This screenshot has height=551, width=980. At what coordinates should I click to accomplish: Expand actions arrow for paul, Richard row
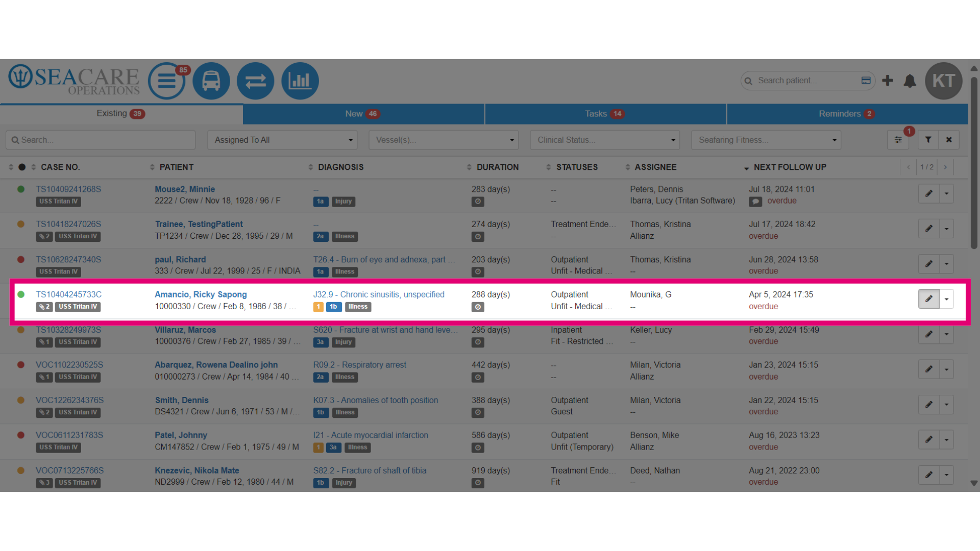click(x=947, y=264)
